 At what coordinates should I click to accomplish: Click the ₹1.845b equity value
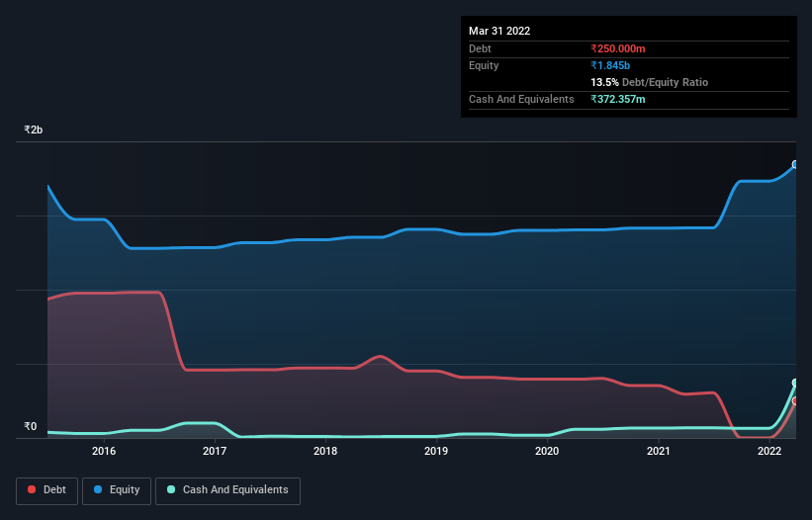[610, 65]
